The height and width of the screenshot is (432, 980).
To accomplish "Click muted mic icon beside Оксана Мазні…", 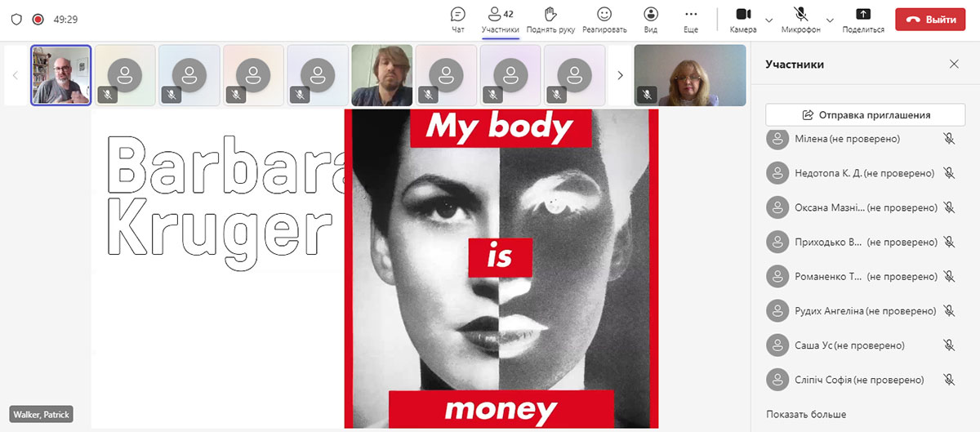I will 948,207.
